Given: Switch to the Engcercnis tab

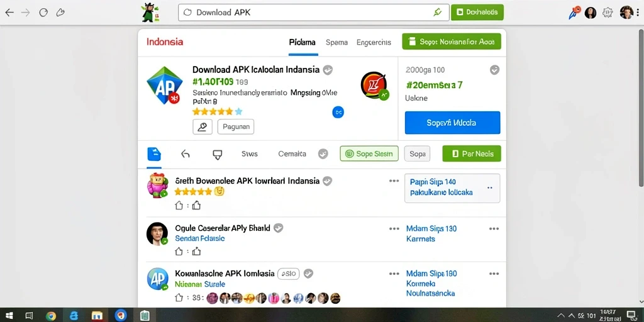Looking at the screenshot, I should point(374,42).
